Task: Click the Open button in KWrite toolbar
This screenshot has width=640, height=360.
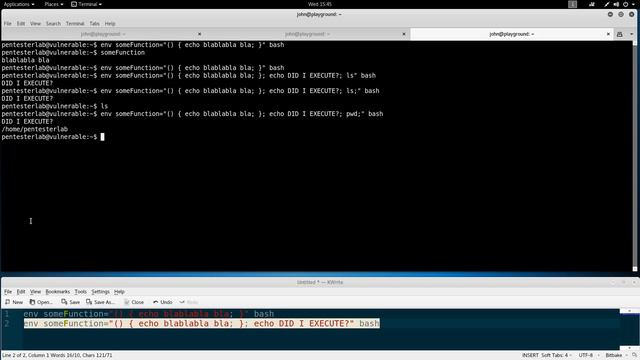Action: (41, 302)
